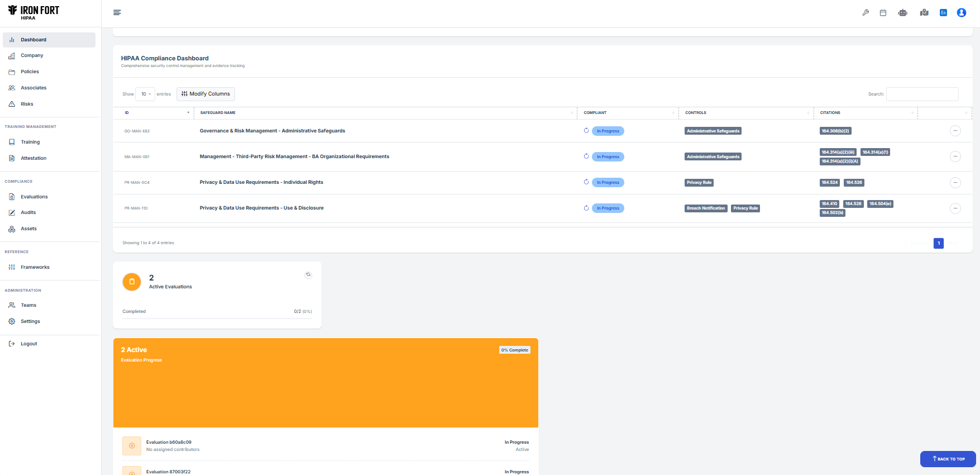Click into the table Search field
980x475 pixels.
922,94
